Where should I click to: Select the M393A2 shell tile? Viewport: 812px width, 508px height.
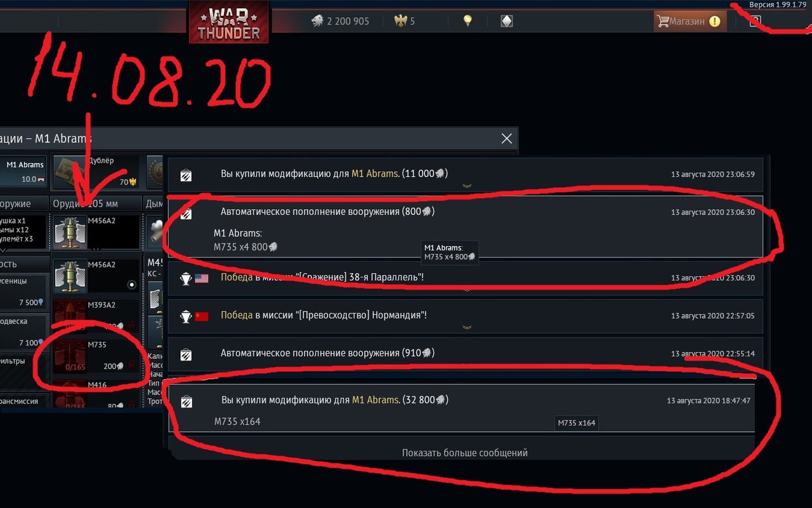96,315
